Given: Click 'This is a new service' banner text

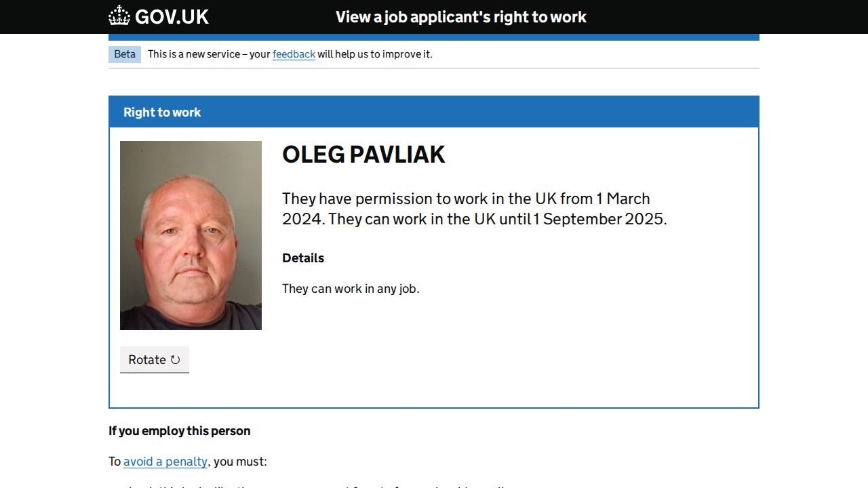Looking at the screenshot, I should [192, 54].
